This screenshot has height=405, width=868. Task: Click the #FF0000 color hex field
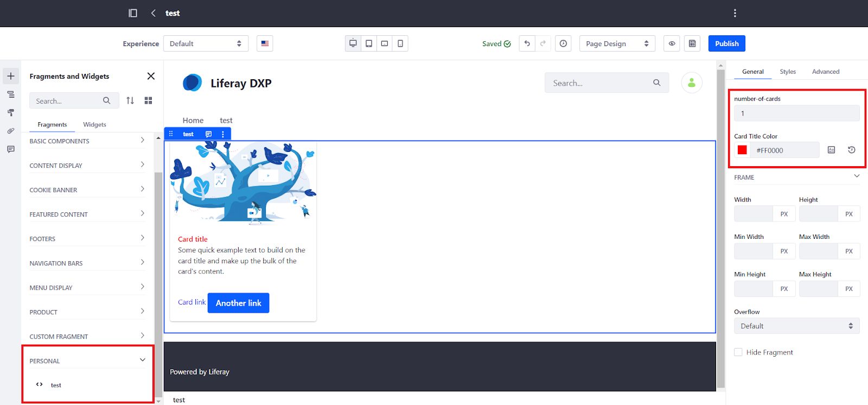785,150
